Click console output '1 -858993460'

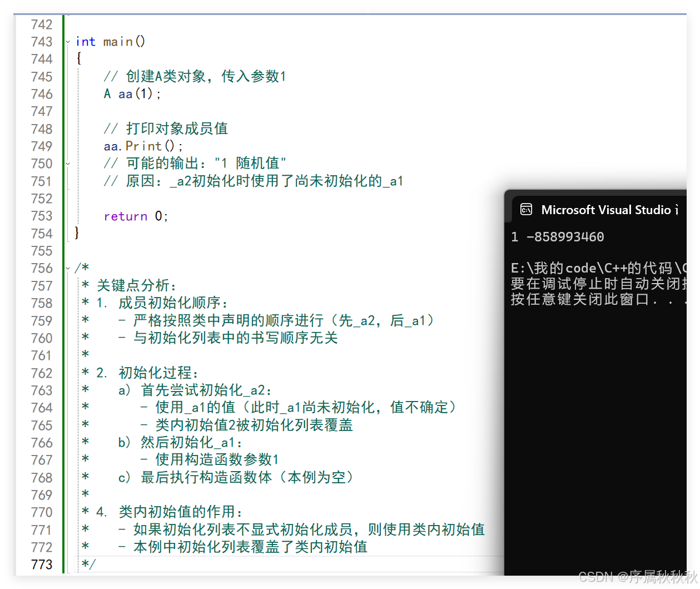tap(558, 237)
